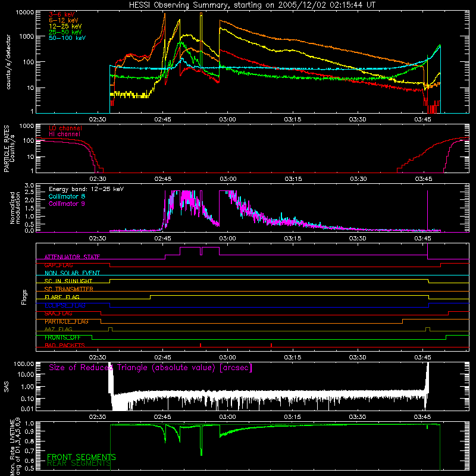This screenshot has width=476, height=476.
Task: Select the Collimator 9 legend label
Action: 67,203
